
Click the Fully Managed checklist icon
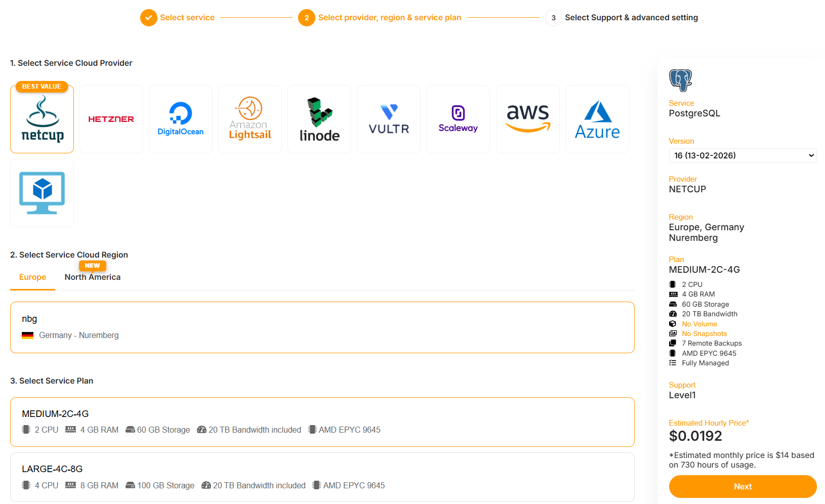click(673, 363)
